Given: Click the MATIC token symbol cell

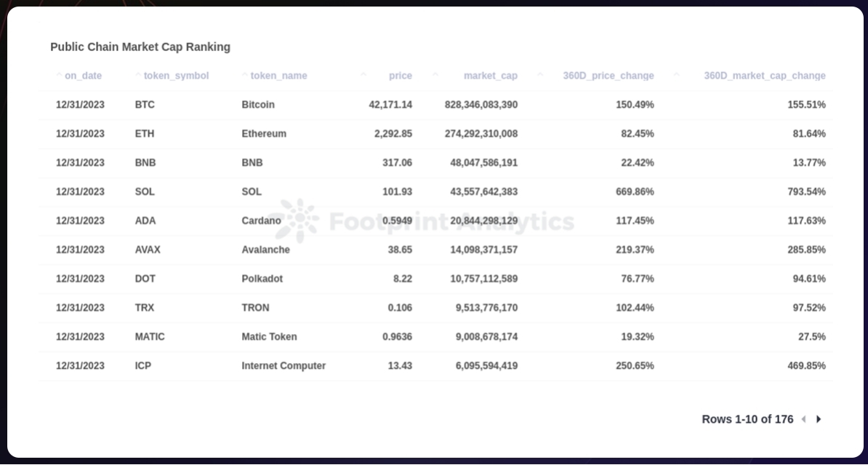Looking at the screenshot, I should point(150,336).
